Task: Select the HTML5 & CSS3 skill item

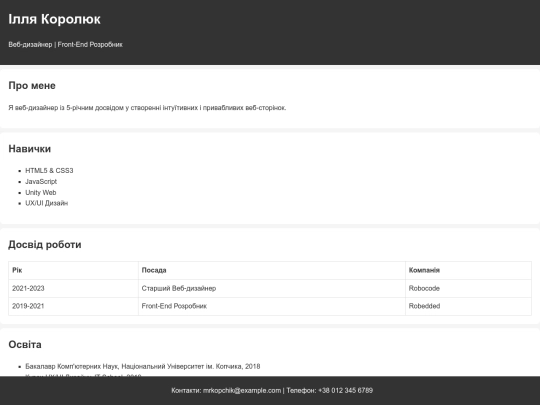Action: click(x=49, y=170)
